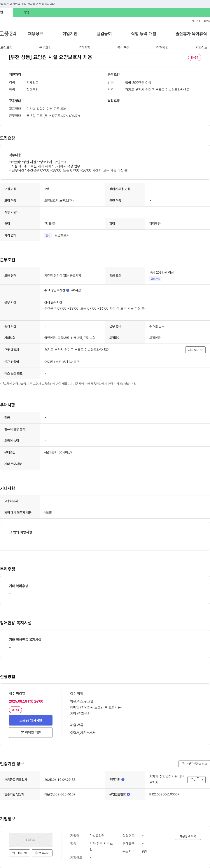Open the 고용24 home logo

click(8, 34)
